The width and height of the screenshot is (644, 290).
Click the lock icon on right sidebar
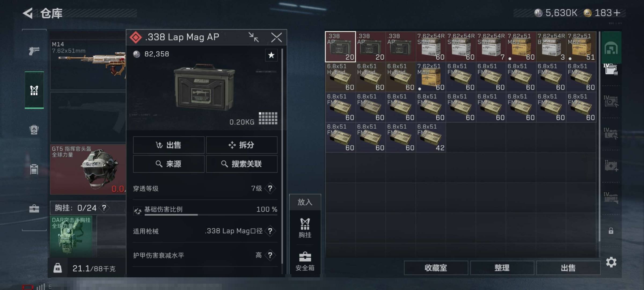coord(611,231)
